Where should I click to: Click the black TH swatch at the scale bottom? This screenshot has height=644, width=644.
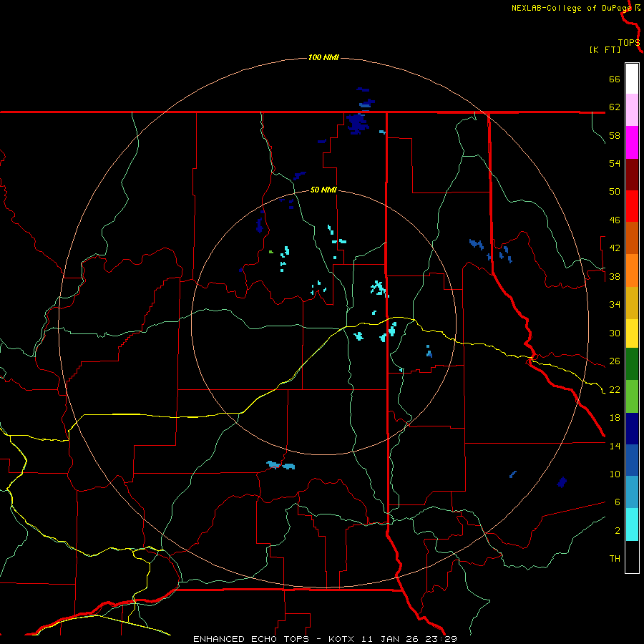(x=632, y=557)
